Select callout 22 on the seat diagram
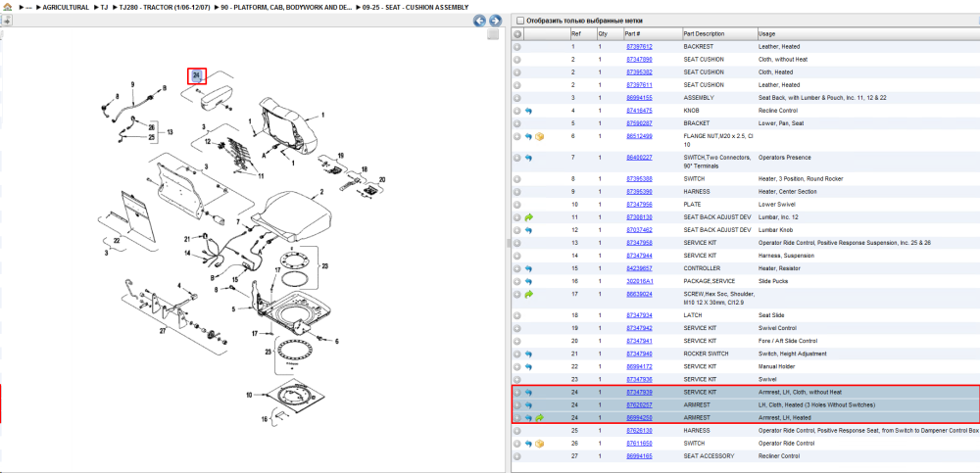The width and height of the screenshot is (980, 473). click(116, 240)
